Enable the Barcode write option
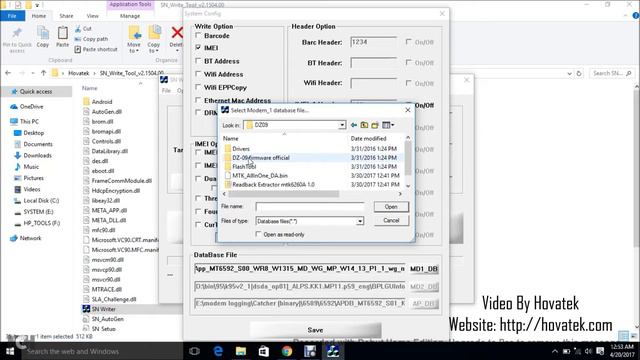The width and height of the screenshot is (640, 360). [x=198, y=36]
